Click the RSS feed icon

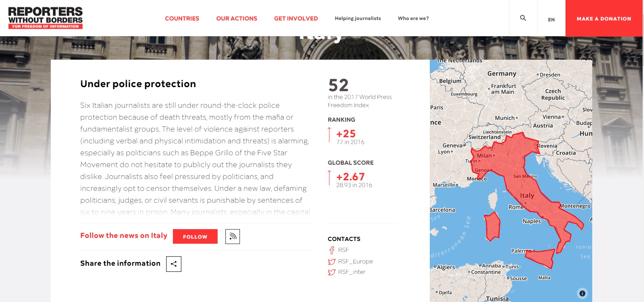point(232,237)
